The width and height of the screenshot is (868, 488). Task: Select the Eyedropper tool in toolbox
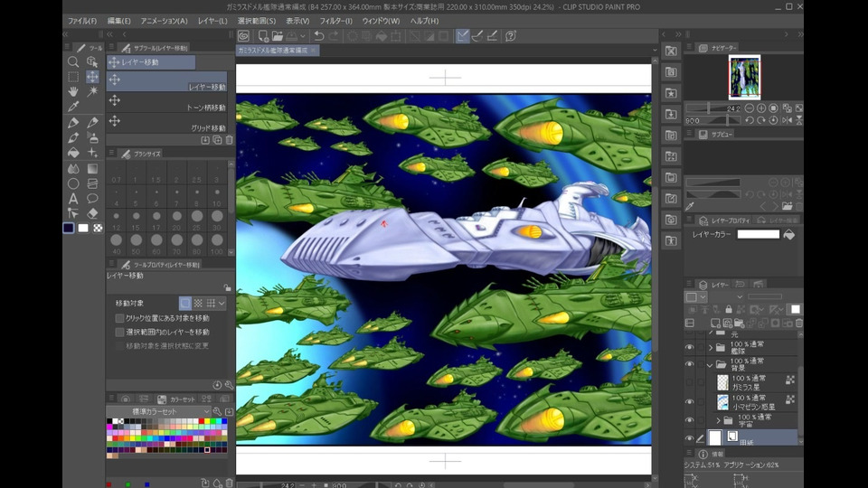click(73, 107)
